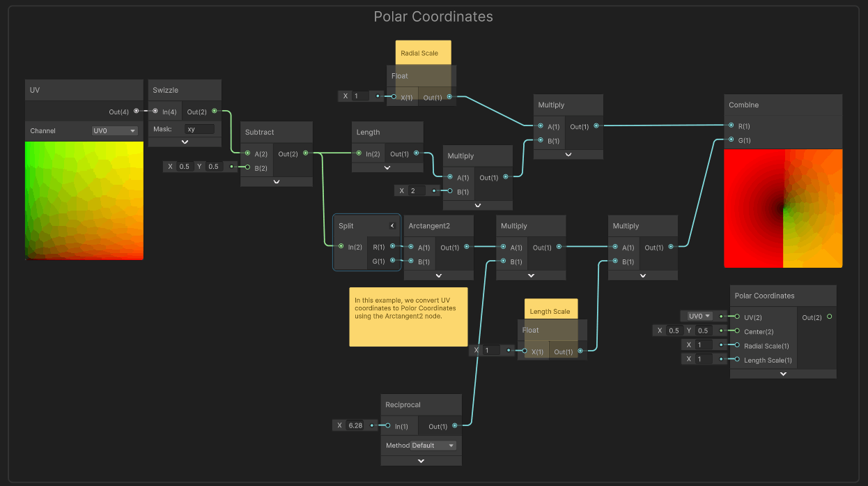Click the Subtract A(2) input port
This screenshot has width=868, height=486.
point(247,153)
